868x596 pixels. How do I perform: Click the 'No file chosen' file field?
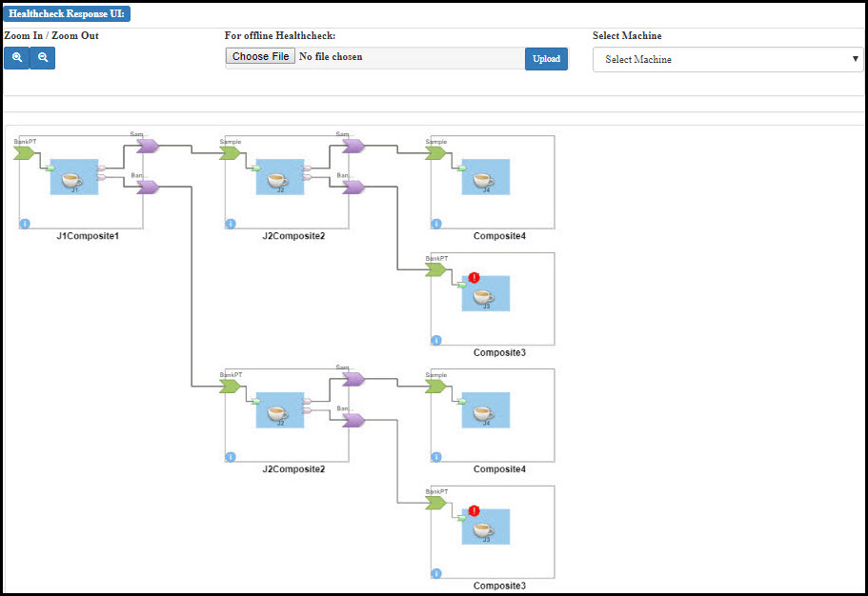coord(331,57)
